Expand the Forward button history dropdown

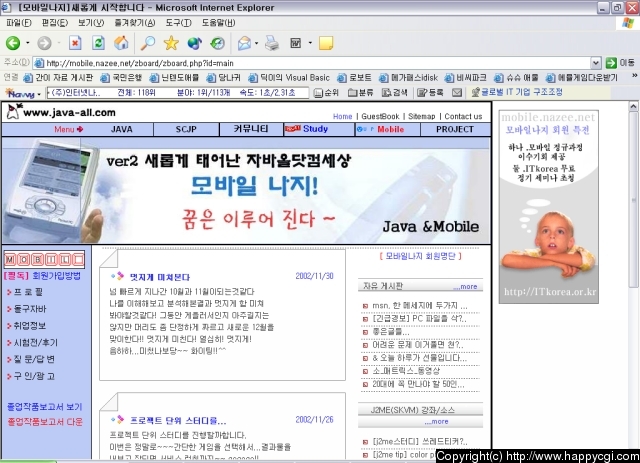[x=59, y=43]
